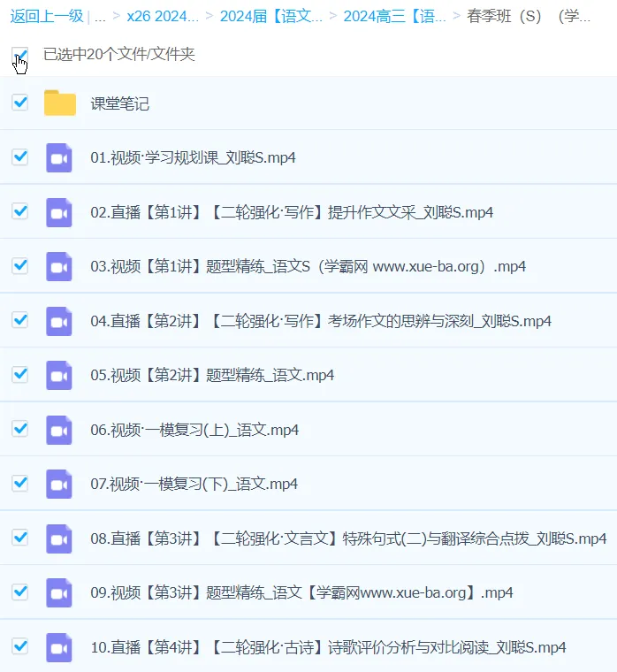Click video icon for 05.视频【第2讲】题型精练
Viewport: 617px width, 672px height.
(x=59, y=376)
